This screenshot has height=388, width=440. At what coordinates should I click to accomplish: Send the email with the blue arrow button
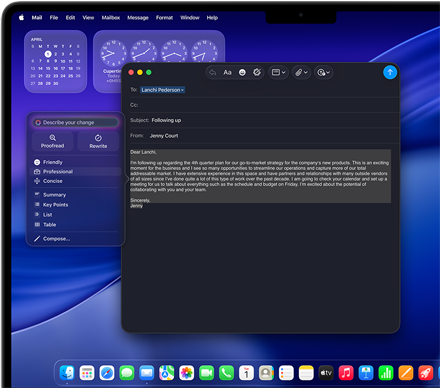coord(390,72)
